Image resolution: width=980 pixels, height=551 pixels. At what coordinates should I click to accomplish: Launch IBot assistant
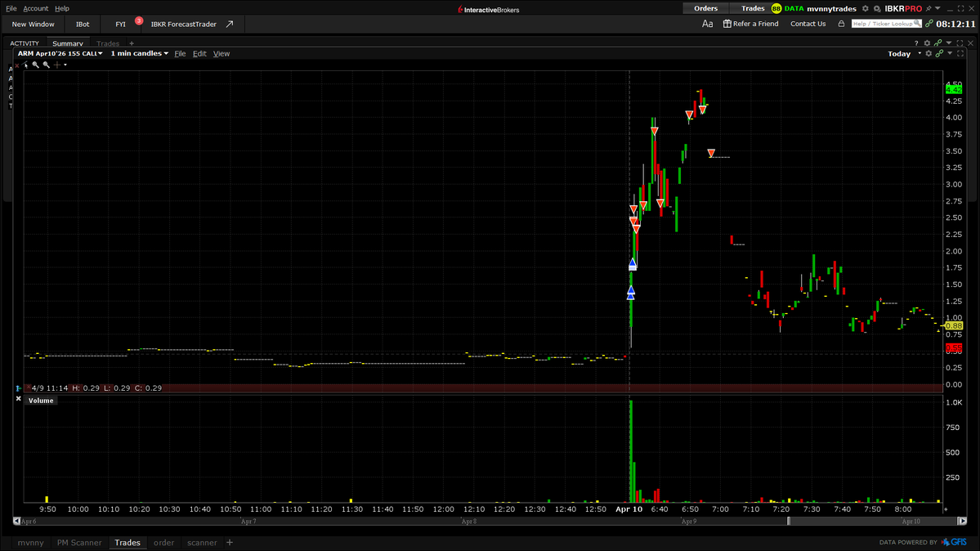coord(83,25)
